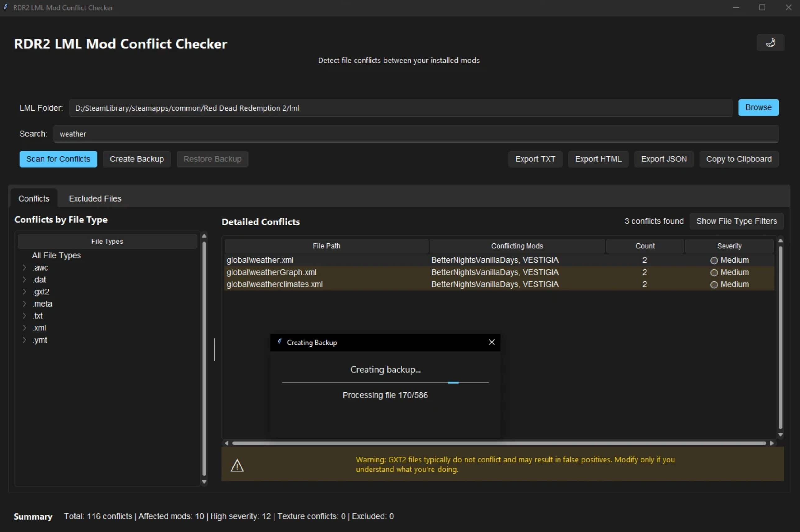This screenshot has height=532, width=800.
Task: Click the LML Folder path field
Action: pos(400,108)
